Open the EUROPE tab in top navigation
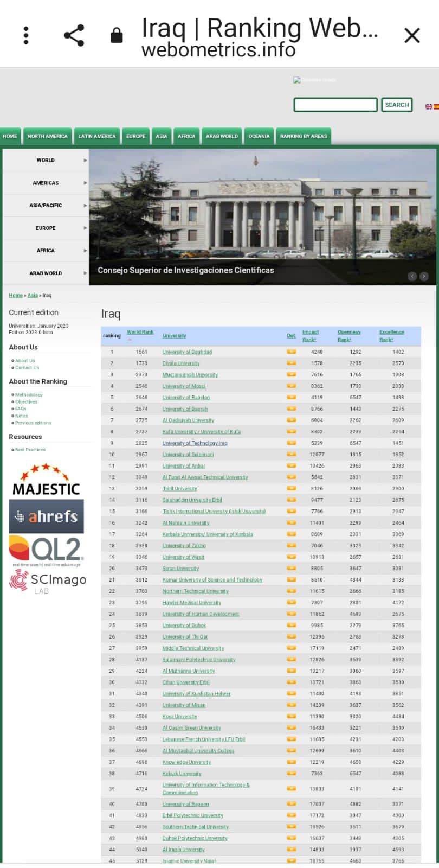The image size is (439, 868). [x=135, y=136]
